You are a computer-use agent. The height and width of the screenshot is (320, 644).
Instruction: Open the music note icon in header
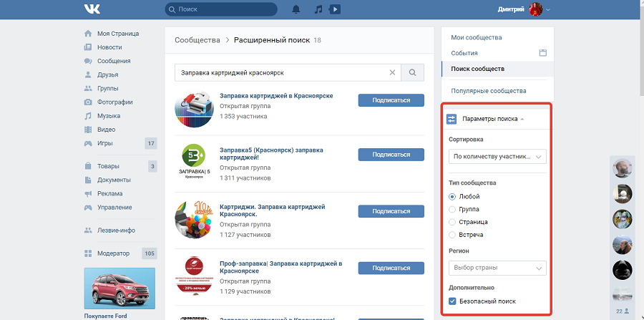point(318,9)
